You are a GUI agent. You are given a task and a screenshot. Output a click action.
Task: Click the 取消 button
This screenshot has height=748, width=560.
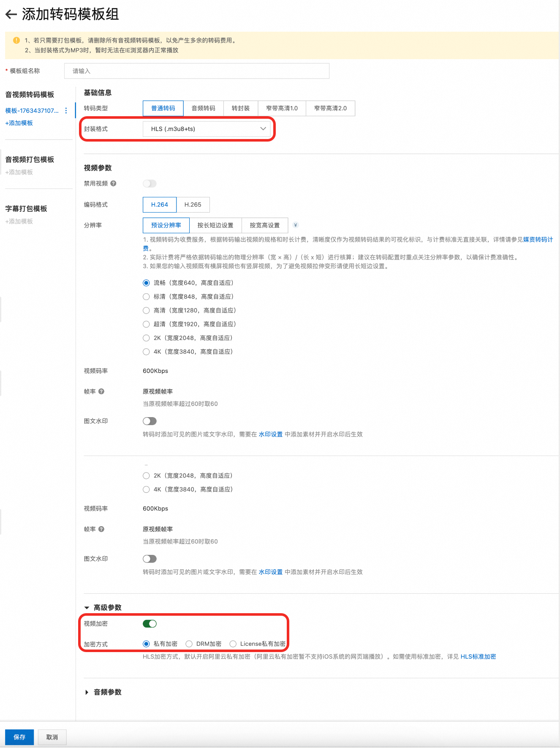(x=52, y=737)
